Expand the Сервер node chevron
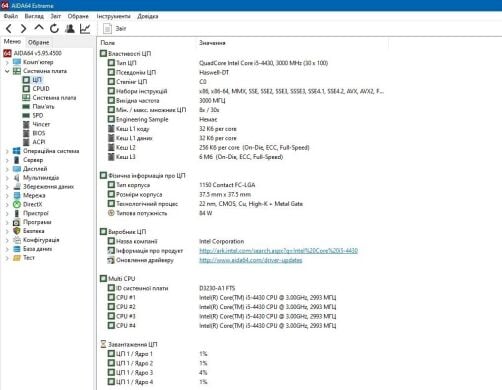Image resolution: width=502 pixels, height=390 pixels. pyautogui.click(x=7, y=160)
